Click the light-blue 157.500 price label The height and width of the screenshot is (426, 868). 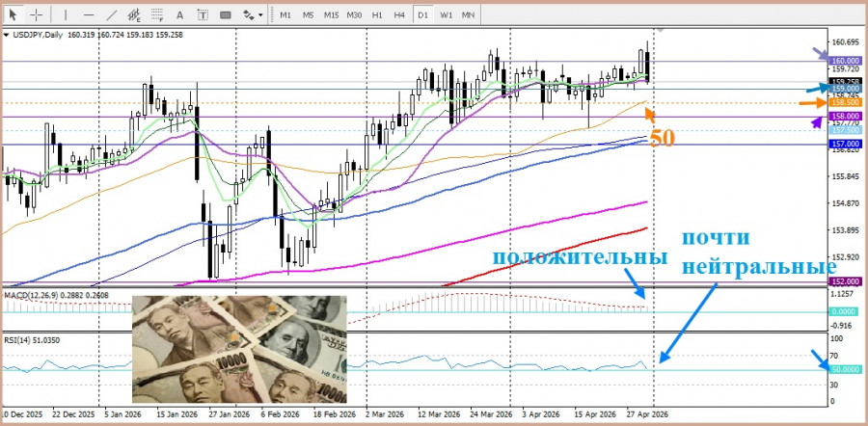click(x=845, y=130)
